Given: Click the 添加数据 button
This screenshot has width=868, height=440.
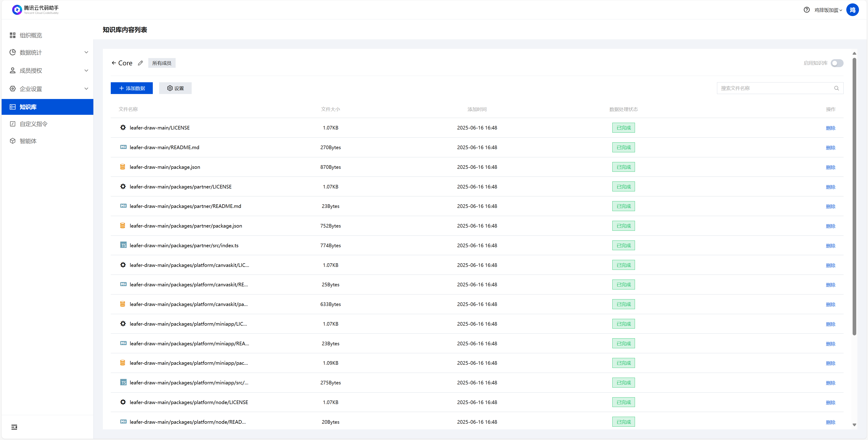Looking at the screenshot, I should coord(132,88).
